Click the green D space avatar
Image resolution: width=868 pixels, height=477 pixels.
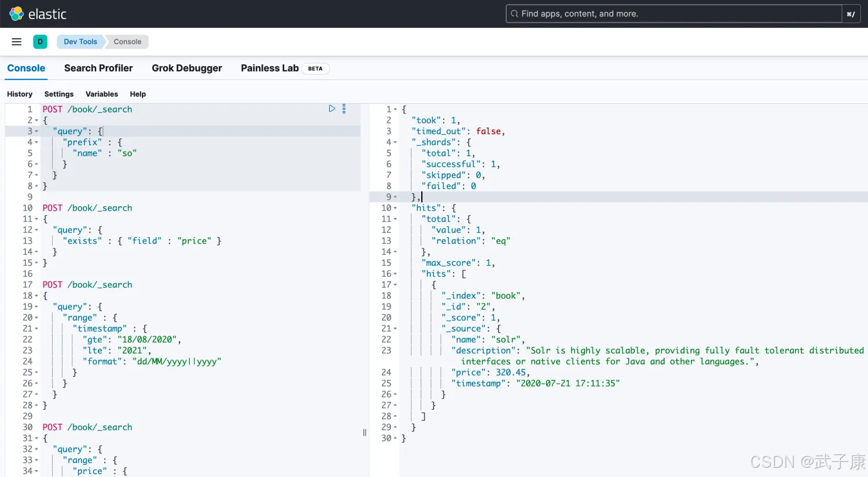point(40,42)
